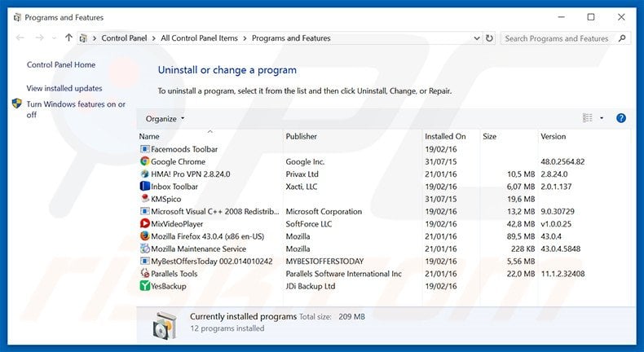
Task: Click the YesBackup program icon
Action: tap(144, 286)
